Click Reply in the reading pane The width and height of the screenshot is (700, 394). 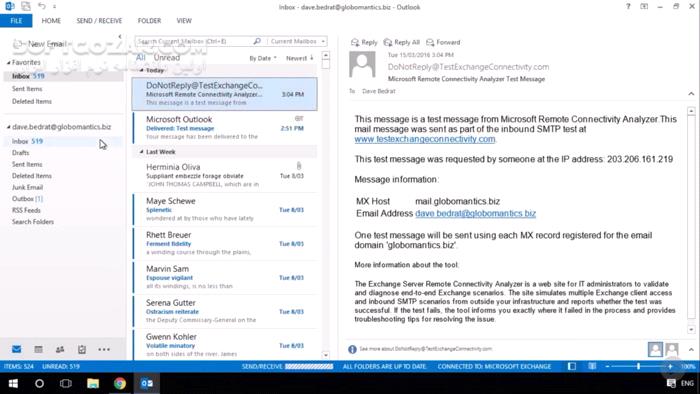[364, 42]
